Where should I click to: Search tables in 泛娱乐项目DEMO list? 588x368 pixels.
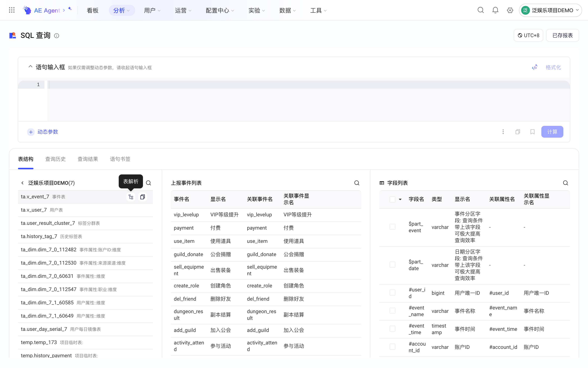point(148,183)
